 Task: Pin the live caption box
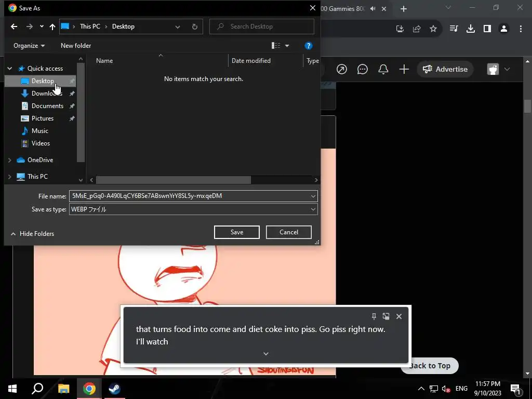click(x=374, y=316)
